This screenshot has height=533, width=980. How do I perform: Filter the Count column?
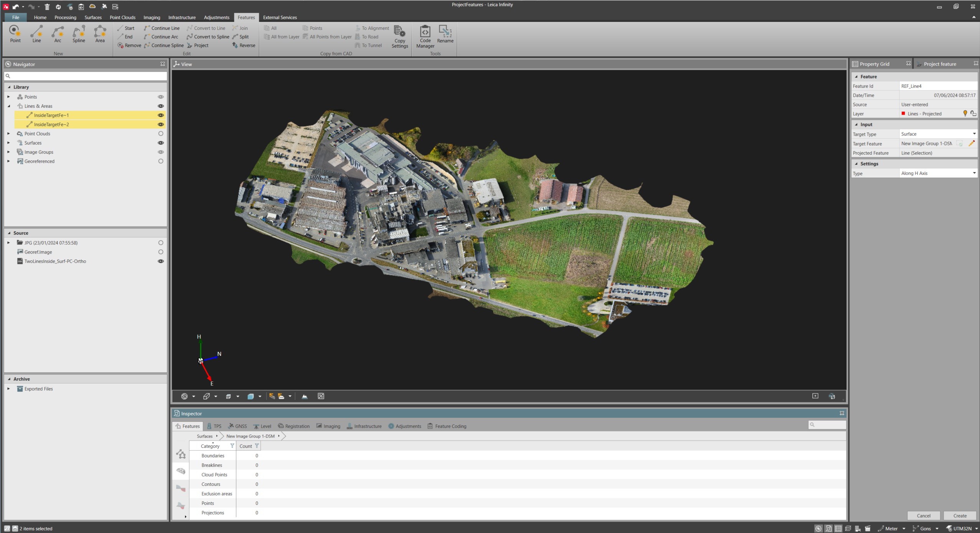coord(257,446)
